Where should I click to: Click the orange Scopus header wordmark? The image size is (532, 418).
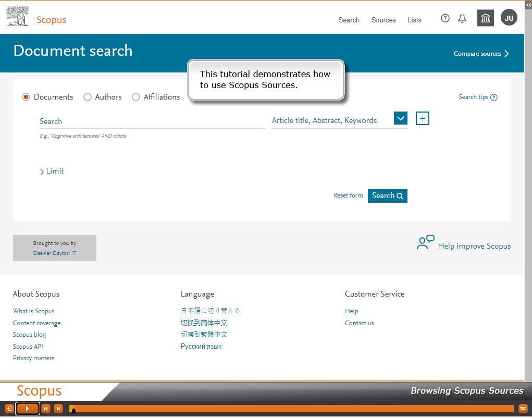click(51, 20)
